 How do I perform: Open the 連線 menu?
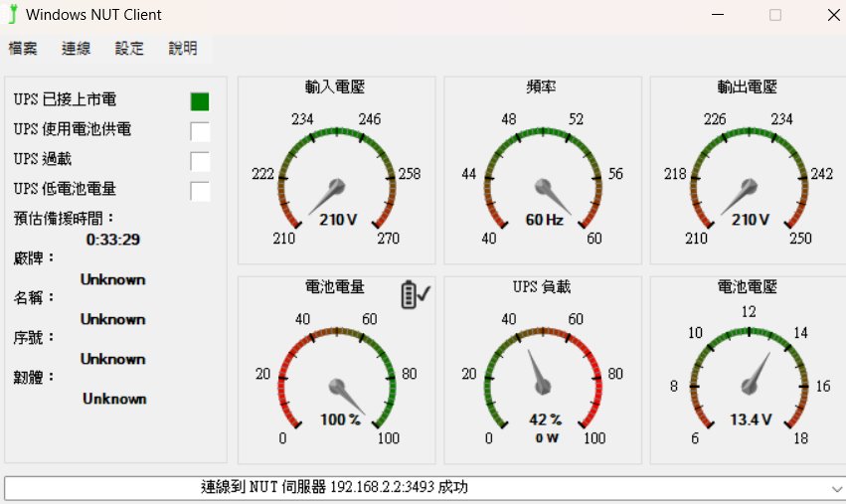pos(76,49)
